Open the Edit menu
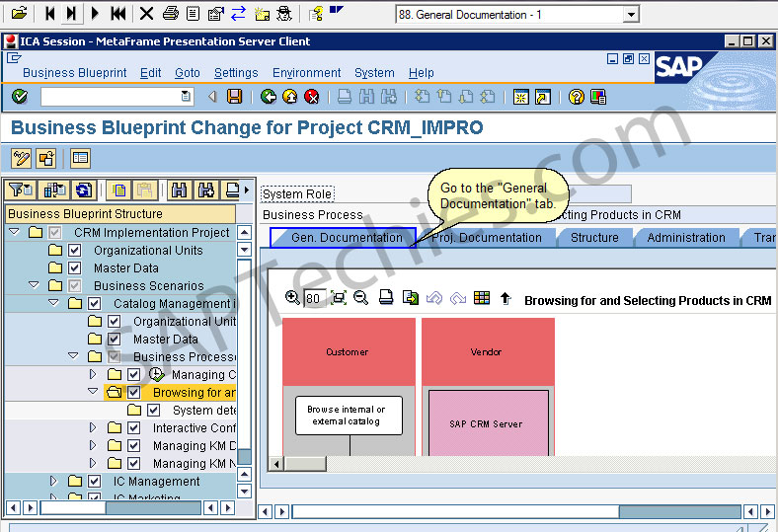The width and height of the screenshot is (778, 532). coord(150,73)
